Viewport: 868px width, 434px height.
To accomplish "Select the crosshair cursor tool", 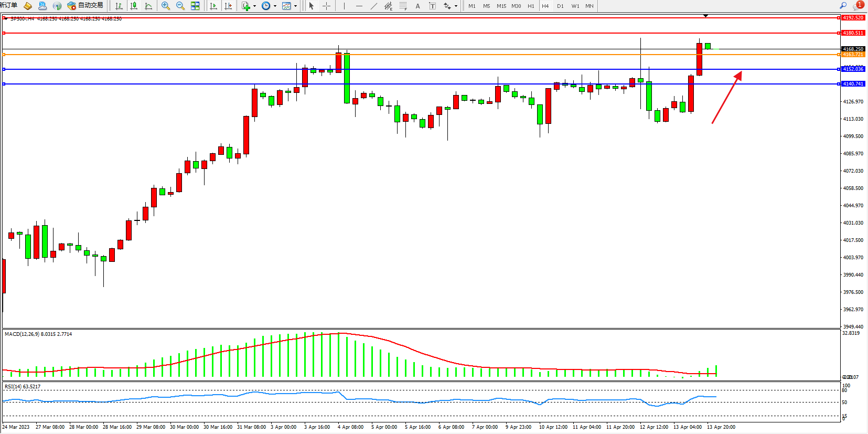I will coord(326,6).
